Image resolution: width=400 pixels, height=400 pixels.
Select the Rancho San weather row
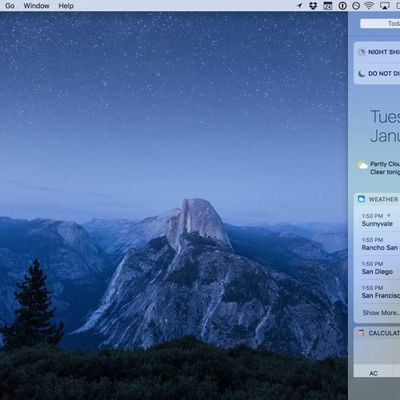378,244
